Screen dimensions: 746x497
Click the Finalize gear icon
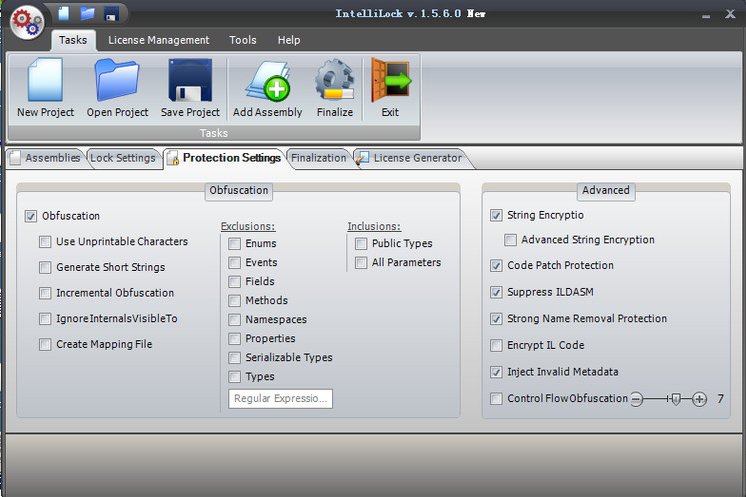coord(335,81)
